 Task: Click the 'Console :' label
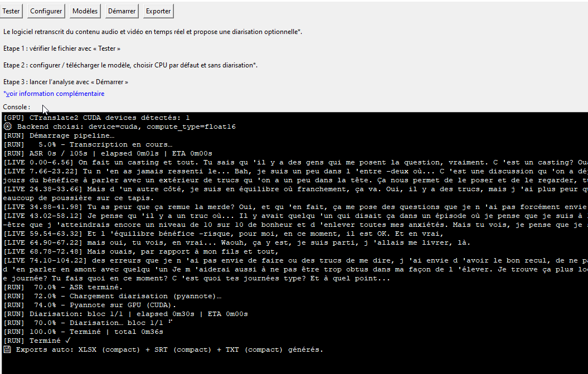pyautogui.click(x=17, y=107)
